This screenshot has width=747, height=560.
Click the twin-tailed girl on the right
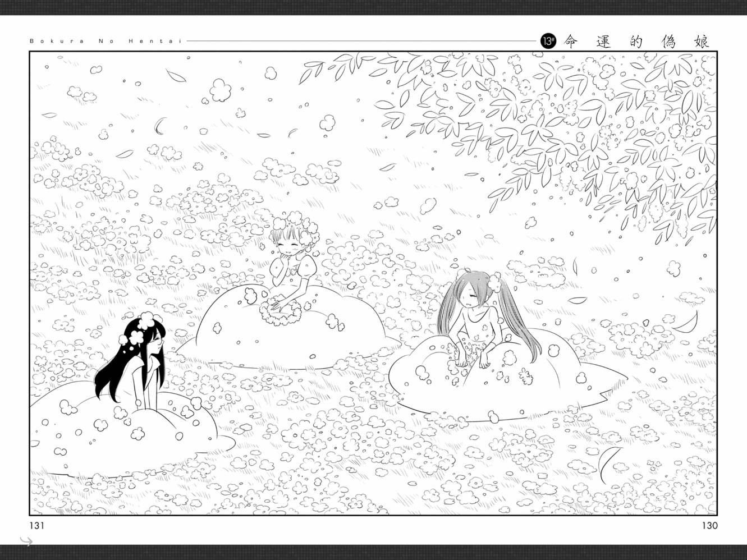(x=469, y=314)
